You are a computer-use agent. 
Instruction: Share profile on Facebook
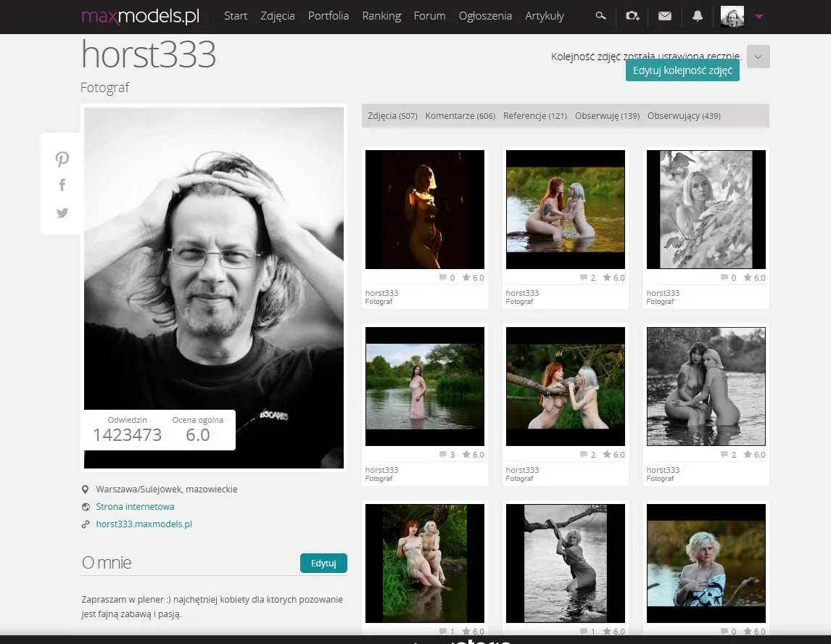(62, 185)
